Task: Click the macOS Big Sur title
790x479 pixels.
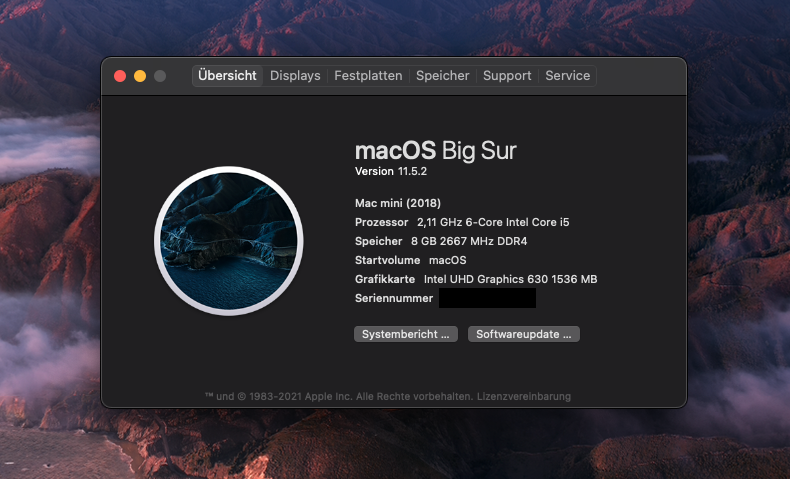Action: [x=436, y=151]
